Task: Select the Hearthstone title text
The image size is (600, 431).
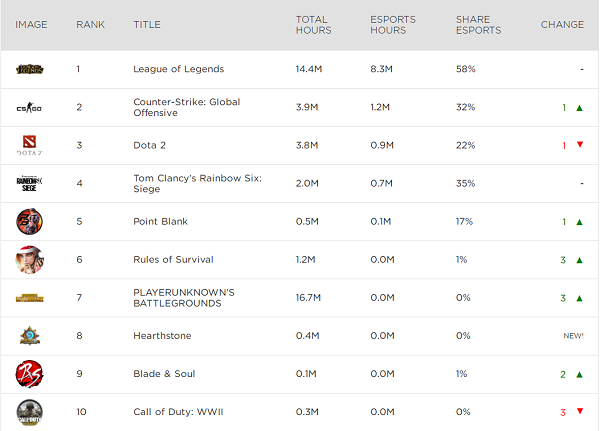Action: coord(162,336)
